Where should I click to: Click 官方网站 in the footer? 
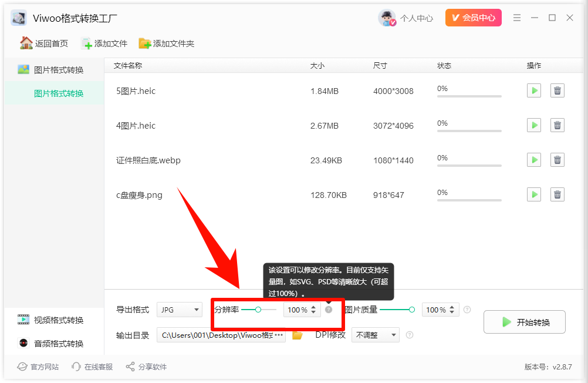[x=38, y=367]
